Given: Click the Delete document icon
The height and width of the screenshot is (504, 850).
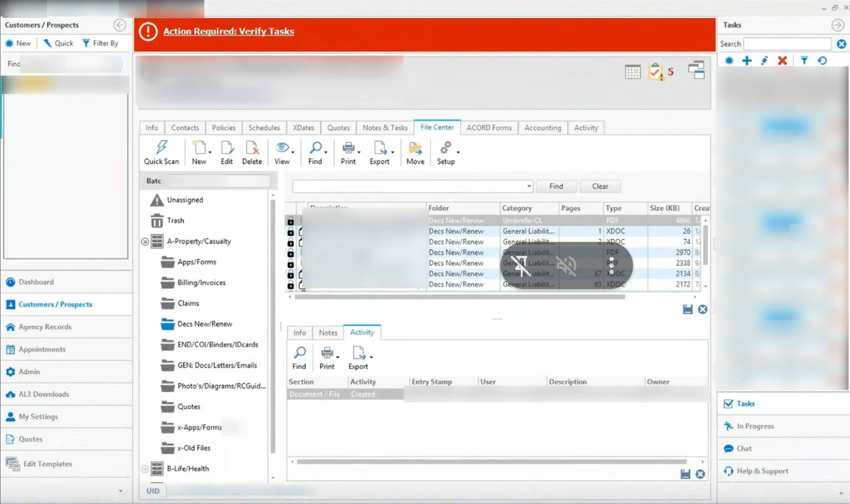Looking at the screenshot, I should tap(252, 148).
